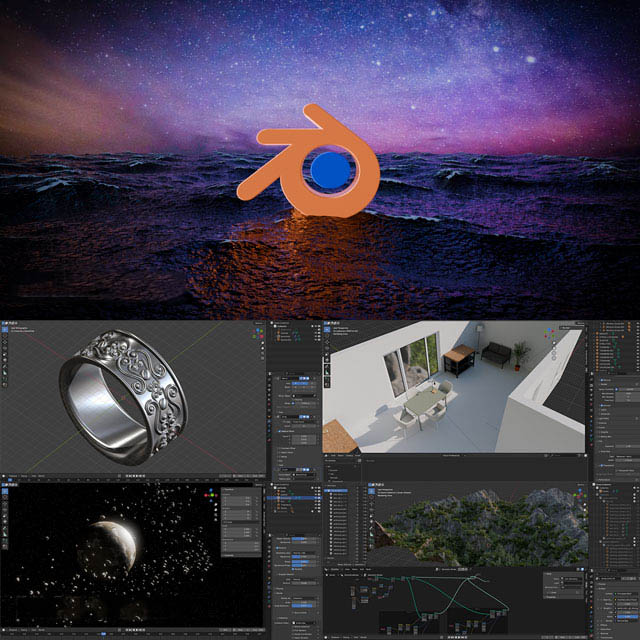Pick the Move tool in room viewport toolbar
Viewport: 640px width, 640px height.
pyautogui.click(x=327, y=342)
